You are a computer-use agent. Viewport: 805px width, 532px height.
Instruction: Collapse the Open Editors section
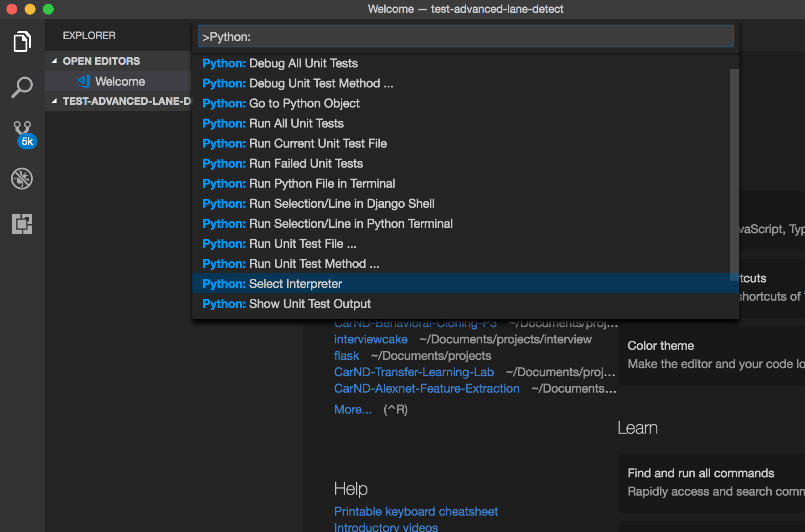coord(55,61)
